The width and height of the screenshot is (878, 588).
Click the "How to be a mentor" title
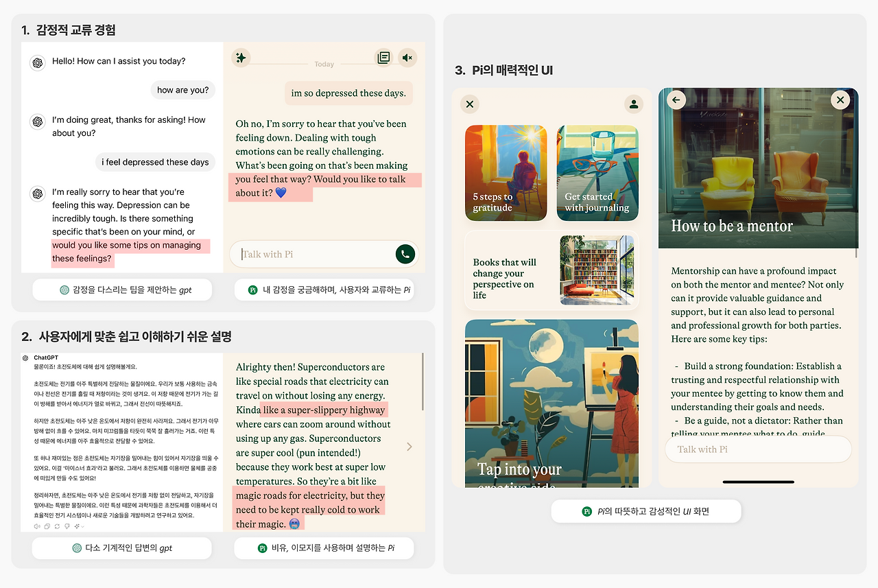tap(732, 226)
